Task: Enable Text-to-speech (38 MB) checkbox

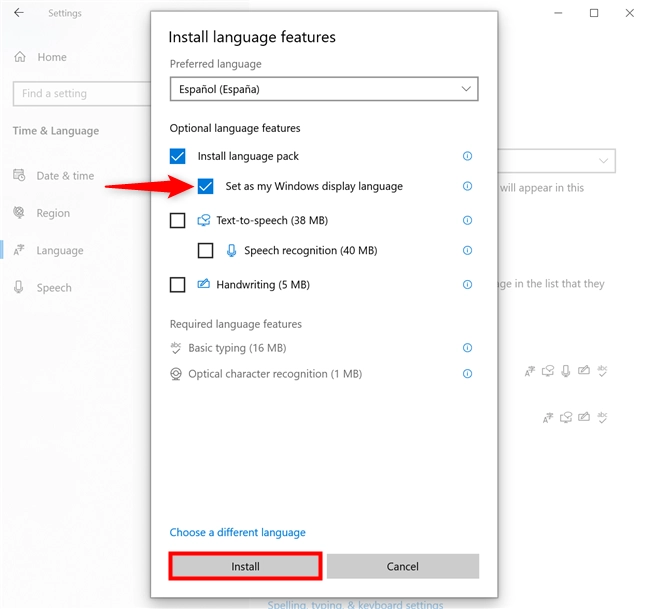Action: click(178, 220)
